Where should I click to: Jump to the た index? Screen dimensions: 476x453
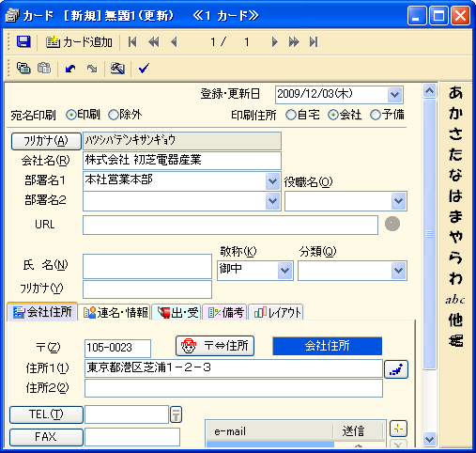point(455,154)
